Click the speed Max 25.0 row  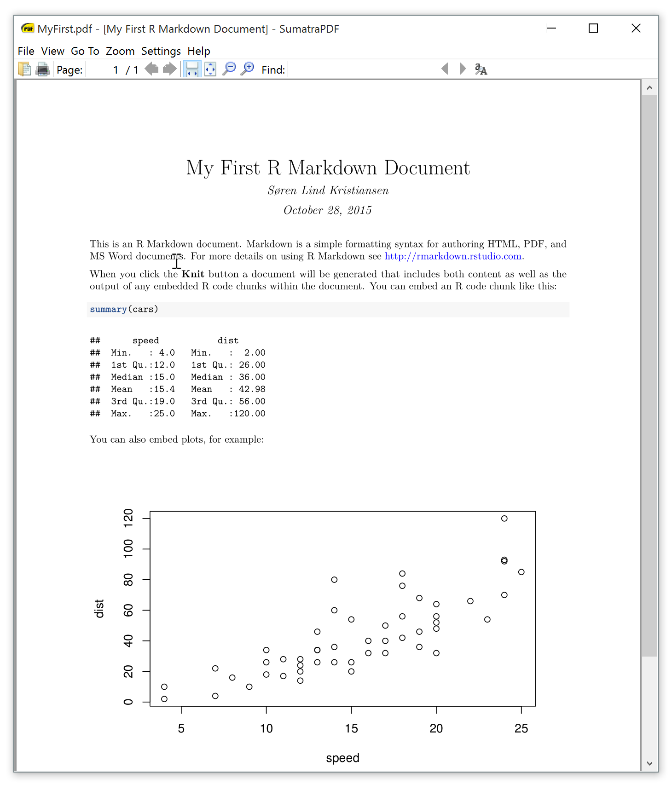click(143, 414)
